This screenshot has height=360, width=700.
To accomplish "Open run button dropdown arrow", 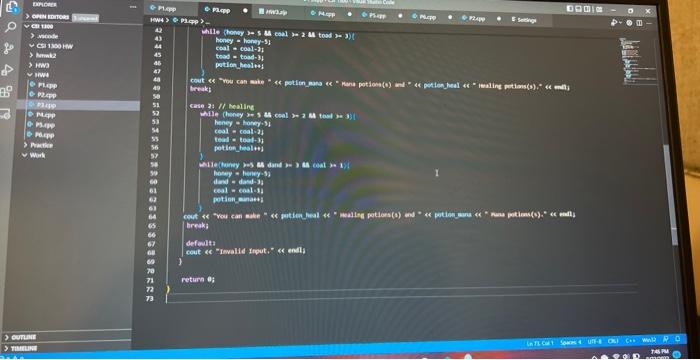I will click(x=621, y=23).
